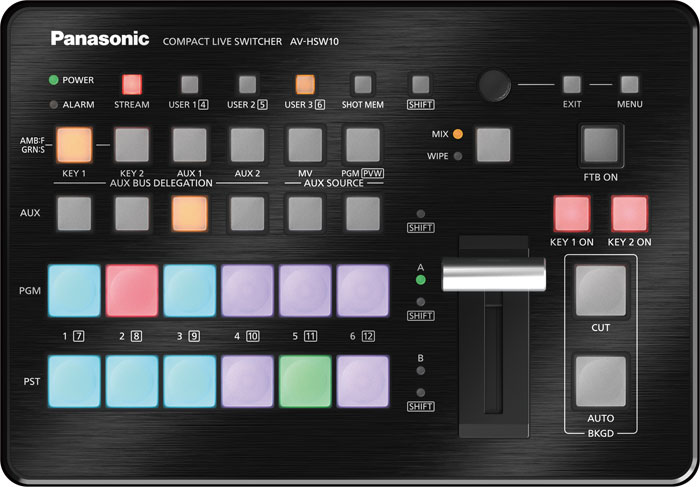
Task: Toggle the lit USER 3 button
Action: click(x=305, y=84)
